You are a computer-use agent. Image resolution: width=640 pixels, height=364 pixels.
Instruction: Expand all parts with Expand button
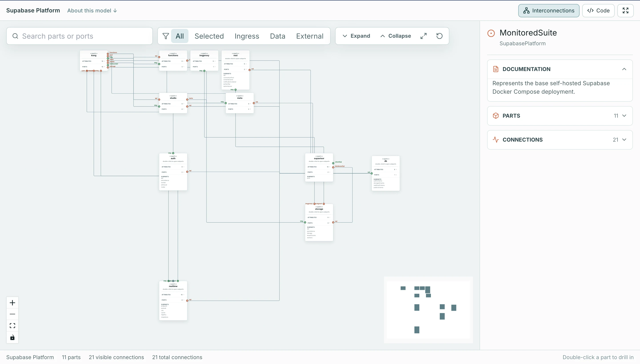tap(356, 36)
